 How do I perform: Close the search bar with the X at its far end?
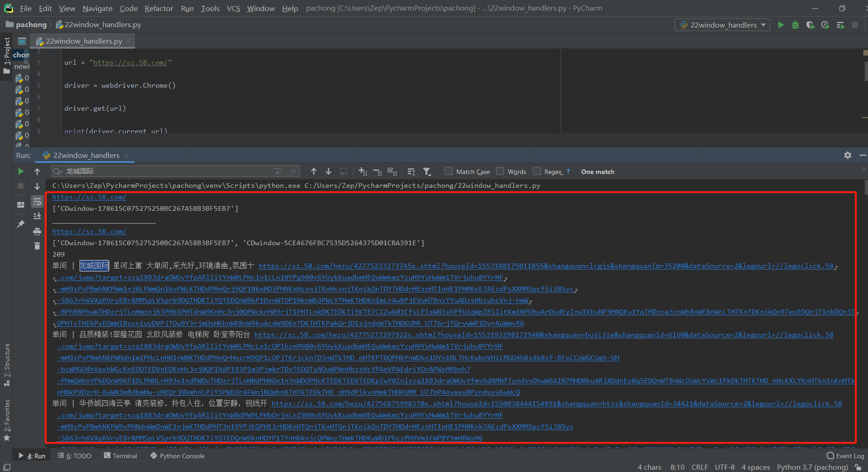pyautogui.click(x=864, y=169)
